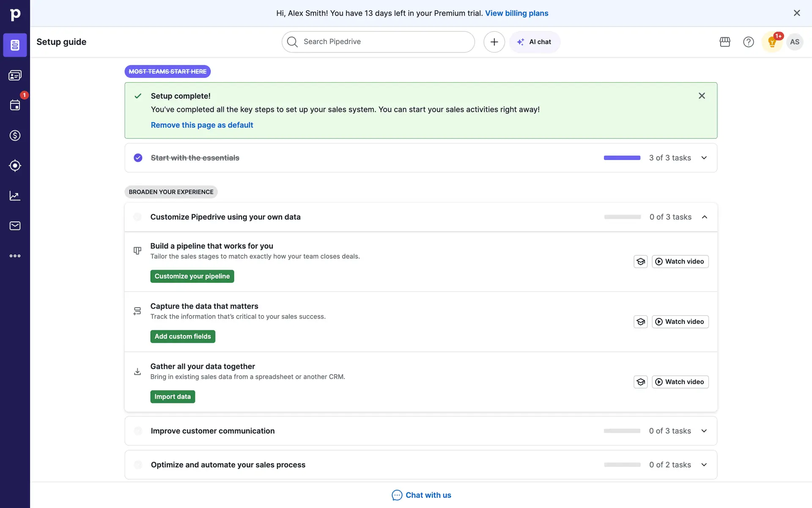The width and height of the screenshot is (812, 508).
Task: Open the More menu (three dots) in sidebar
Action: 15,256
